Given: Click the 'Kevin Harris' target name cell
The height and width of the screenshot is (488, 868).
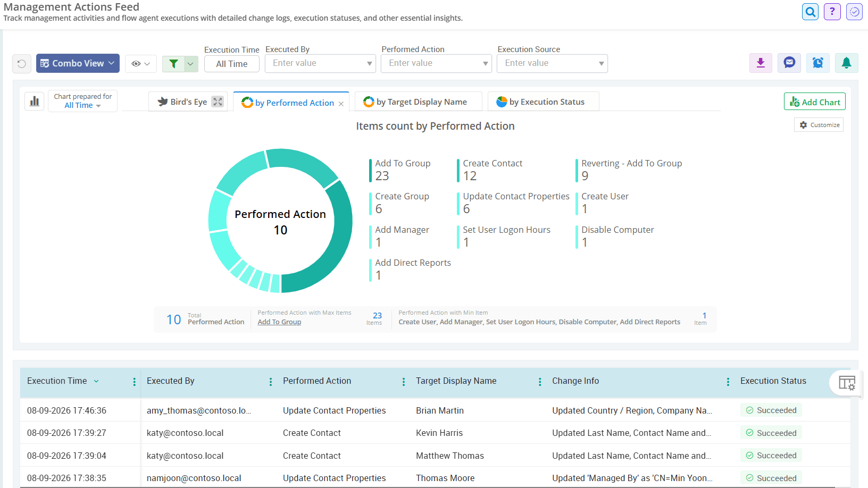Looking at the screenshot, I should [439, 433].
